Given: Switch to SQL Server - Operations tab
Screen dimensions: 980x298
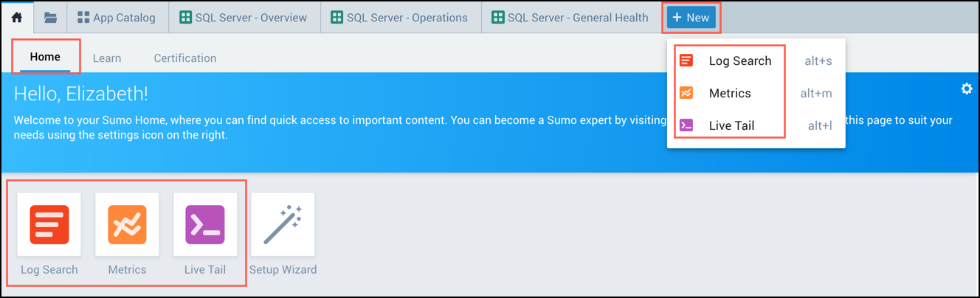Looking at the screenshot, I should tap(400, 18).
